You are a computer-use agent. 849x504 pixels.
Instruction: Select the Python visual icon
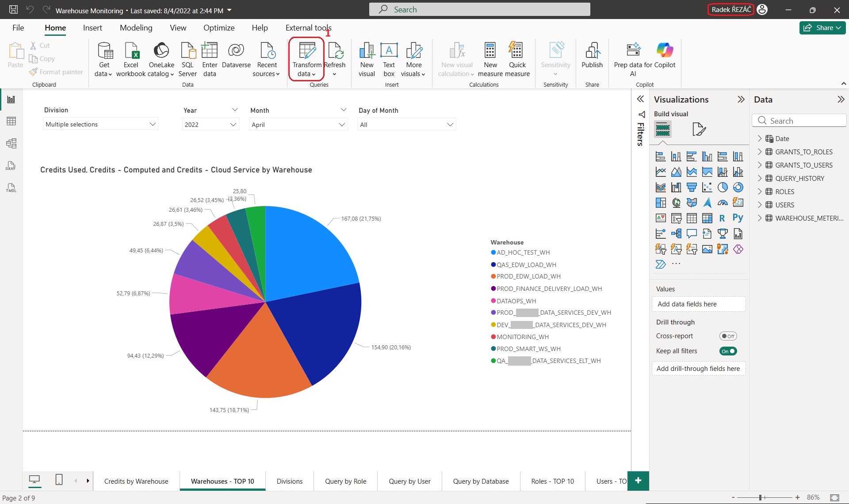(738, 218)
